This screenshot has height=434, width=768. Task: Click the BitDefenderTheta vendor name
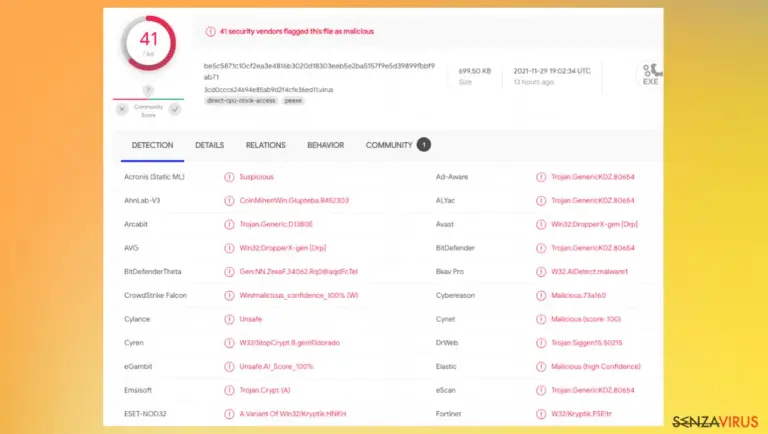click(x=152, y=271)
